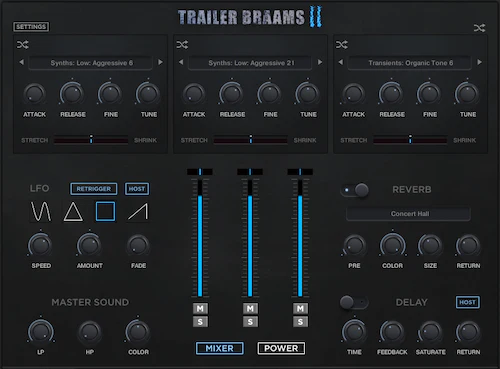This screenshot has height=369, width=500.
Task: Toggle the Reverb on/off switch
Action: (355, 190)
